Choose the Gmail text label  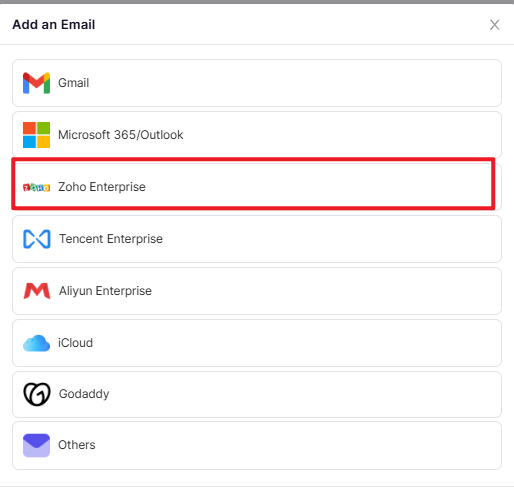[x=74, y=83]
